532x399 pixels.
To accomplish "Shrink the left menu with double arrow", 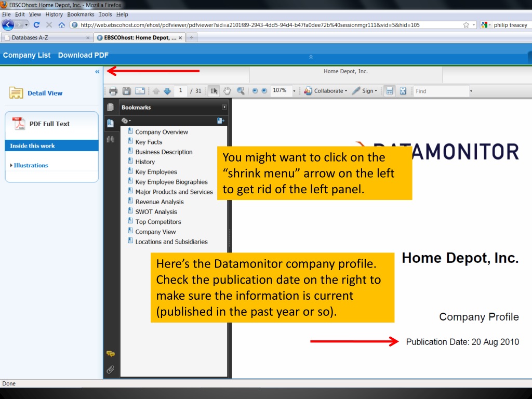I will [97, 72].
